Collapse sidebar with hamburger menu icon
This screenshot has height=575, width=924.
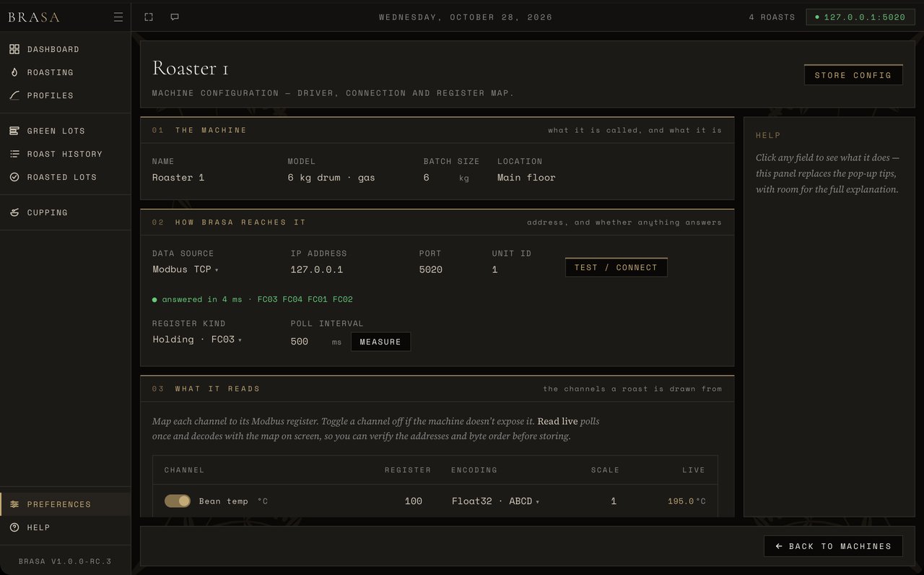[x=118, y=17]
